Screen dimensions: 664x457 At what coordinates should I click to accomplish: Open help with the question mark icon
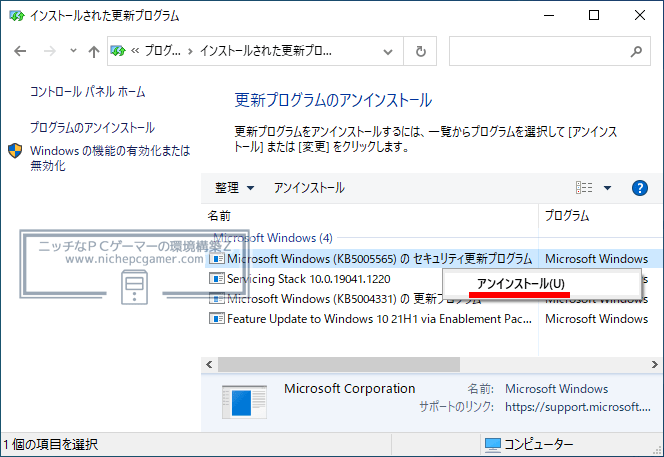click(x=639, y=188)
